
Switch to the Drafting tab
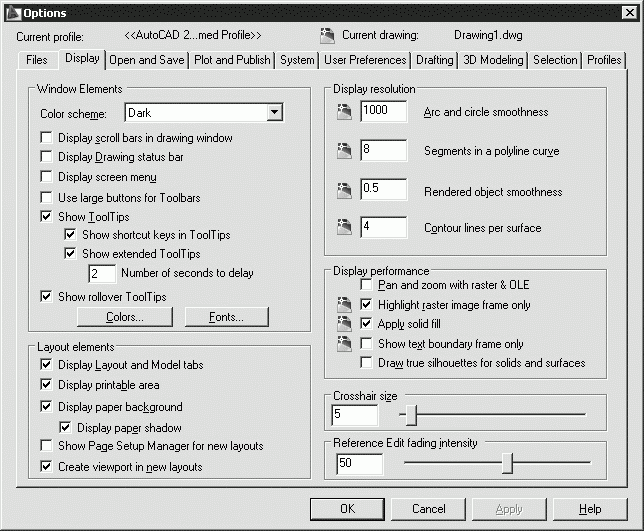[434, 60]
